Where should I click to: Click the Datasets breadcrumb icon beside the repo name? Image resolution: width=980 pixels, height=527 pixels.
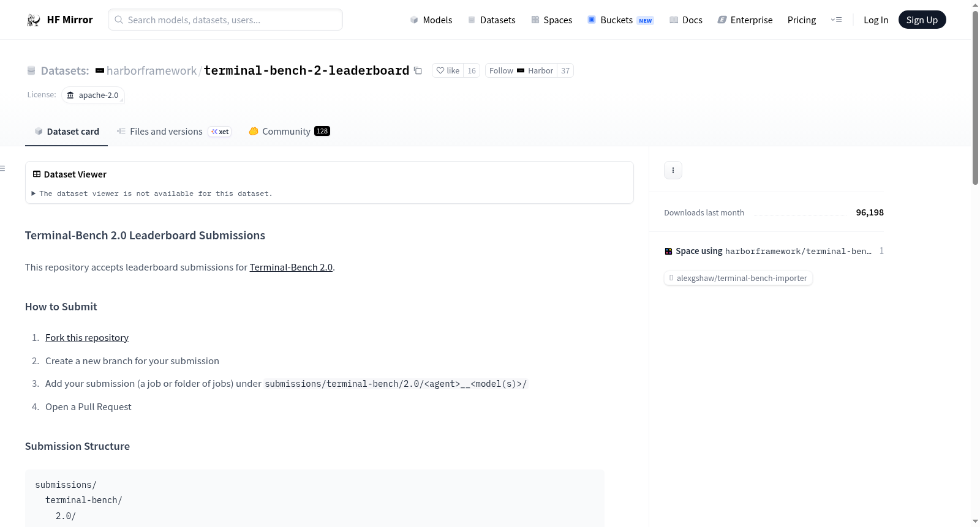[x=31, y=71]
